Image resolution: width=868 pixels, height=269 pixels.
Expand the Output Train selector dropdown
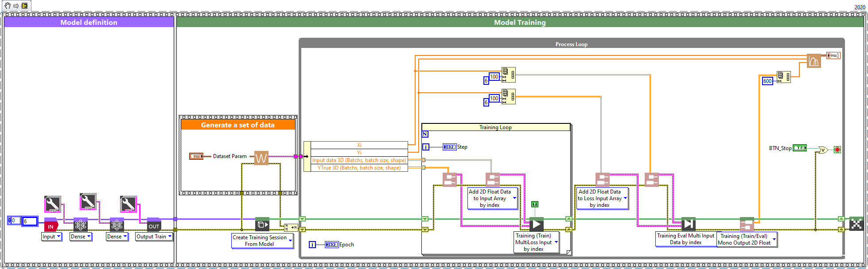pos(170,237)
